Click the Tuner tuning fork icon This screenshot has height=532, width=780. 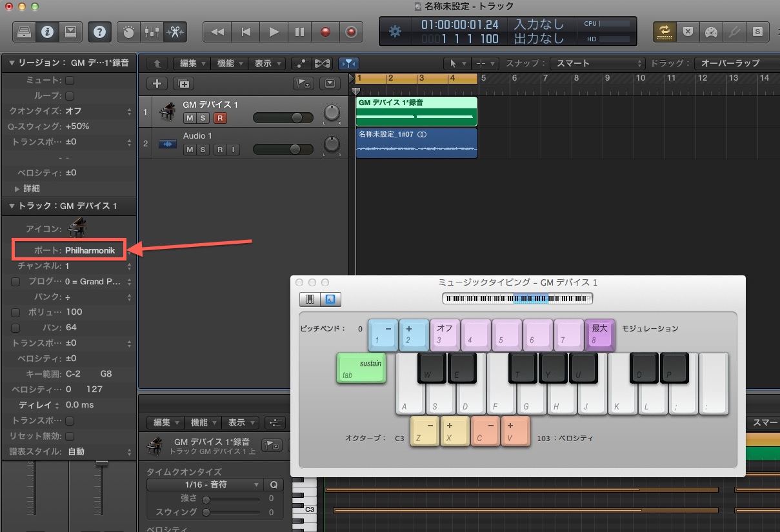click(x=734, y=31)
